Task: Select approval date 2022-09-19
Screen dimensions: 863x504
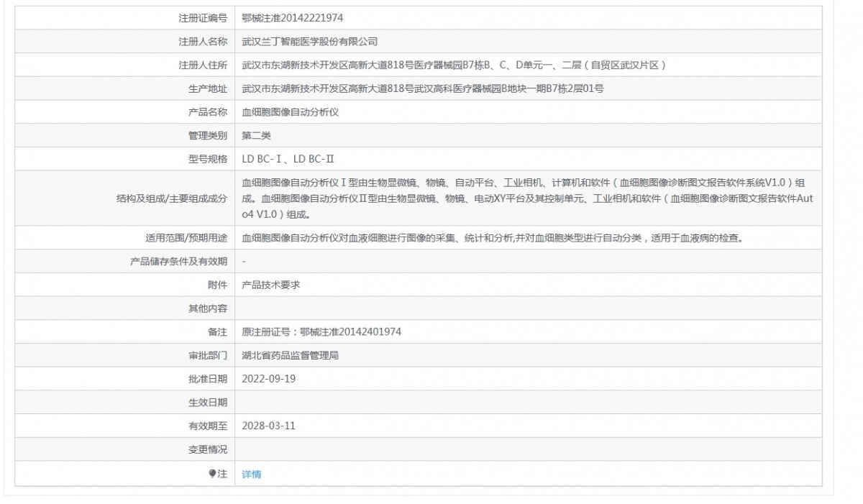Action: coord(269,379)
